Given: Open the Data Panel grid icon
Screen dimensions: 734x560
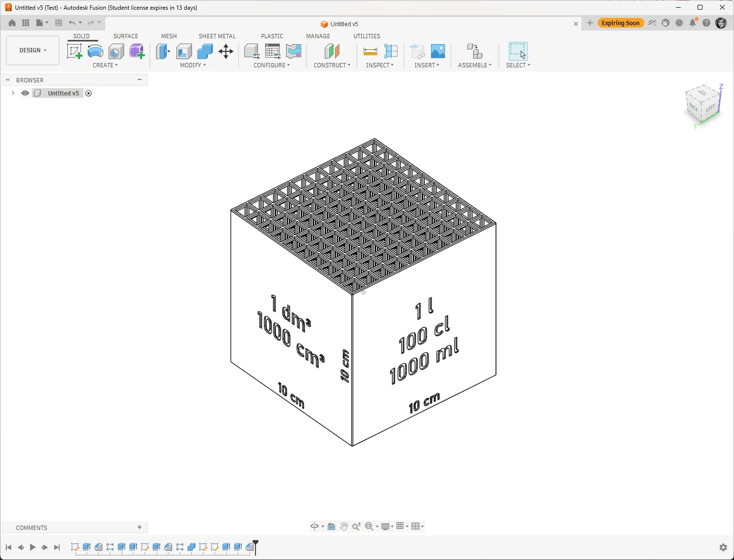Looking at the screenshot, I should [x=26, y=23].
